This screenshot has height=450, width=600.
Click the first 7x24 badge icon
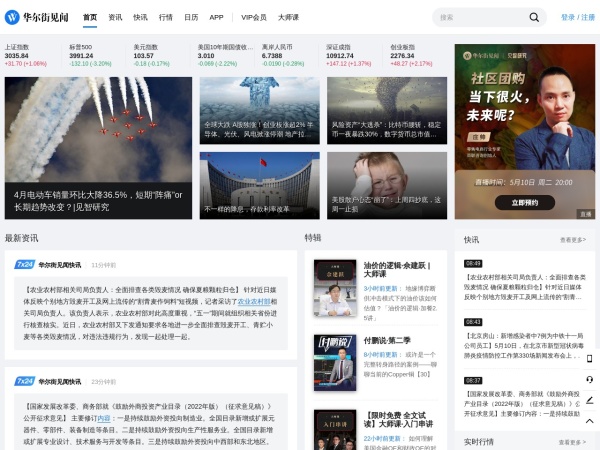(24, 265)
